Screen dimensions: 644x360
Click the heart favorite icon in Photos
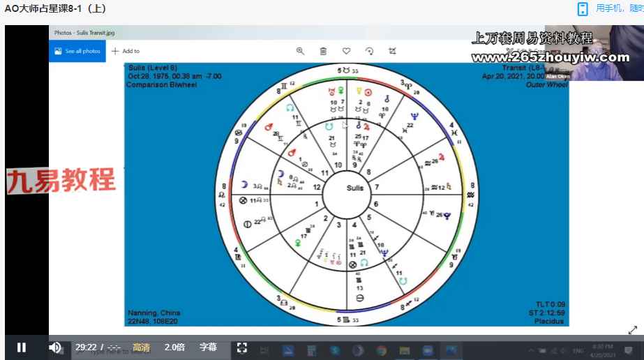(346, 51)
